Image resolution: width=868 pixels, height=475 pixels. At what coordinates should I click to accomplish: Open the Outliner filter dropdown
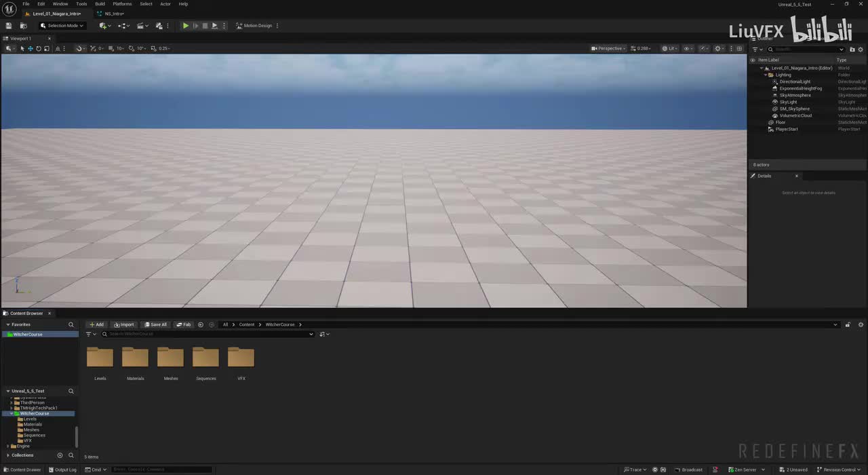point(758,49)
